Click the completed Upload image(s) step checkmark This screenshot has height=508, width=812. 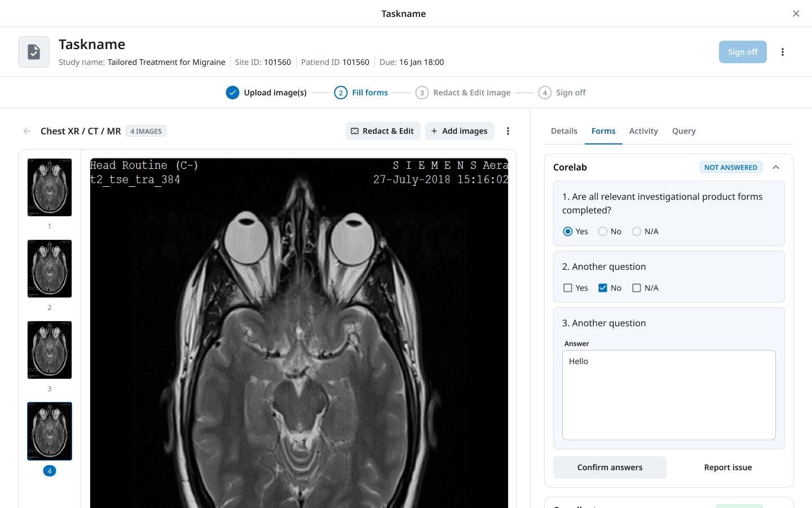[232, 92]
